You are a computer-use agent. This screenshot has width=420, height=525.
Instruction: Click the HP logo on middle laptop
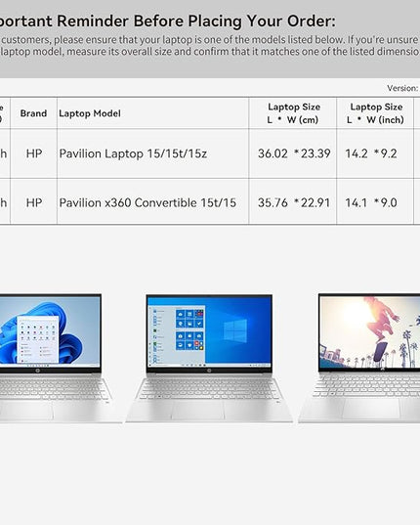(x=209, y=371)
